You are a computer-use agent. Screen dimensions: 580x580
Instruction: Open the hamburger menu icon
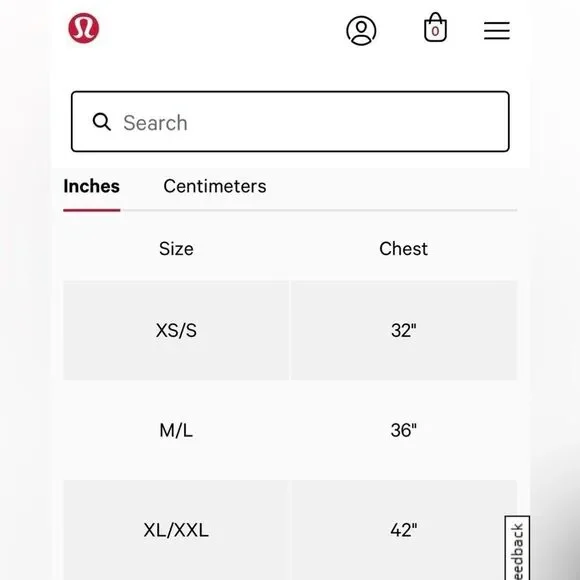click(x=497, y=30)
